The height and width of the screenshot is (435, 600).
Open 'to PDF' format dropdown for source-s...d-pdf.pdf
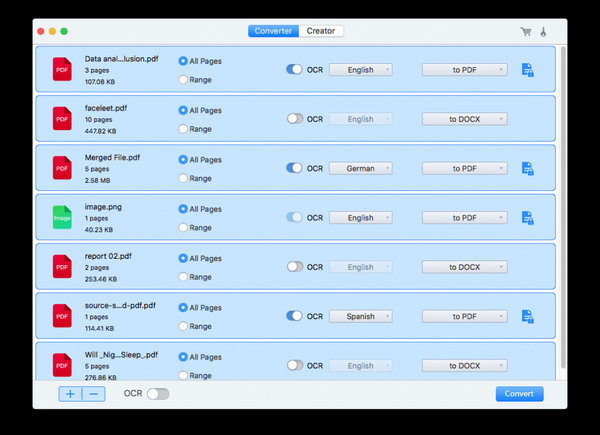[465, 317]
